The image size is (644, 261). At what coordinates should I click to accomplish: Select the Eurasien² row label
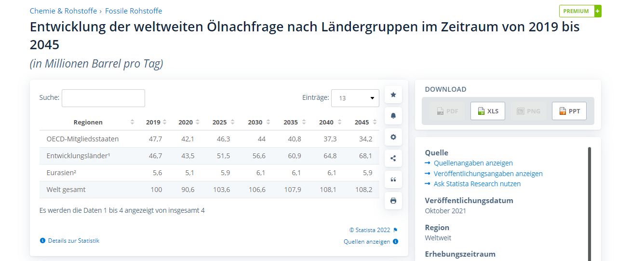(62, 173)
